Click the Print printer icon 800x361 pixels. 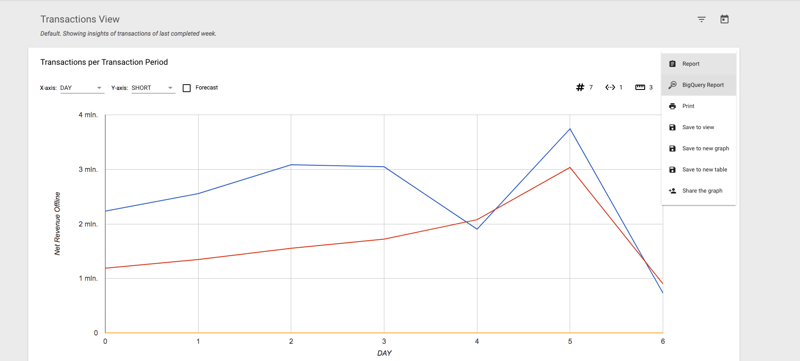(672, 106)
